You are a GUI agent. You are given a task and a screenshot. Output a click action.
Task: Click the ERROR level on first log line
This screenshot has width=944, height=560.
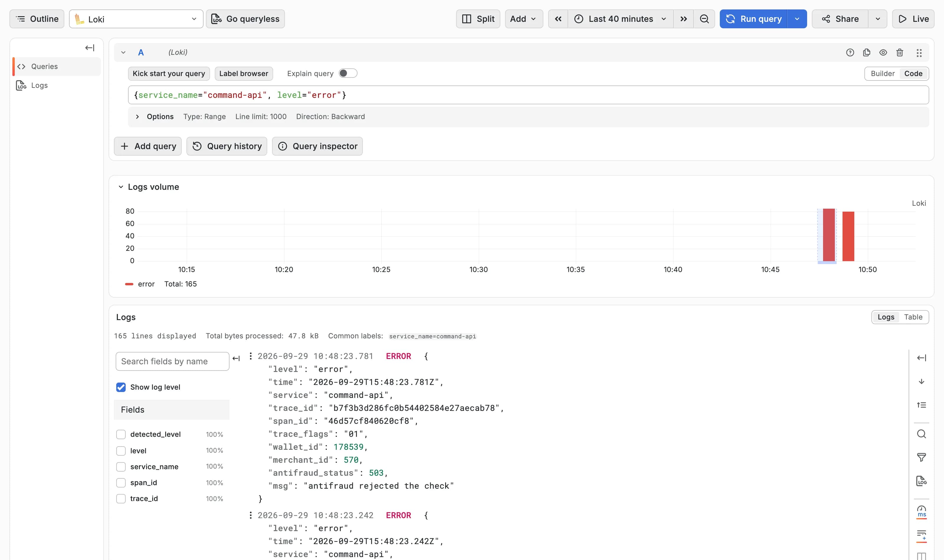pos(398,356)
